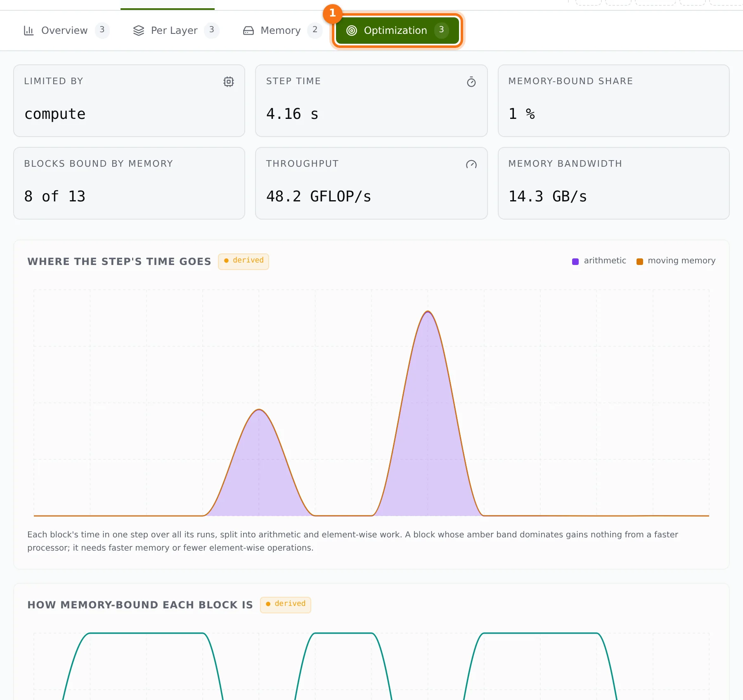Click the Memory drive icon
Screen dimensions: 743x700
pyautogui.click(x=248, y=31)
